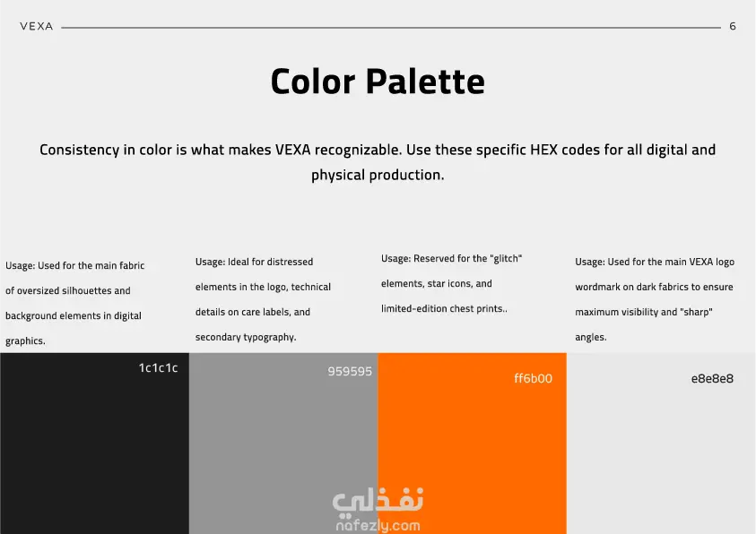Select the main fabric usage description
This screenshot has height=534, width=756.
click(74, 303)
